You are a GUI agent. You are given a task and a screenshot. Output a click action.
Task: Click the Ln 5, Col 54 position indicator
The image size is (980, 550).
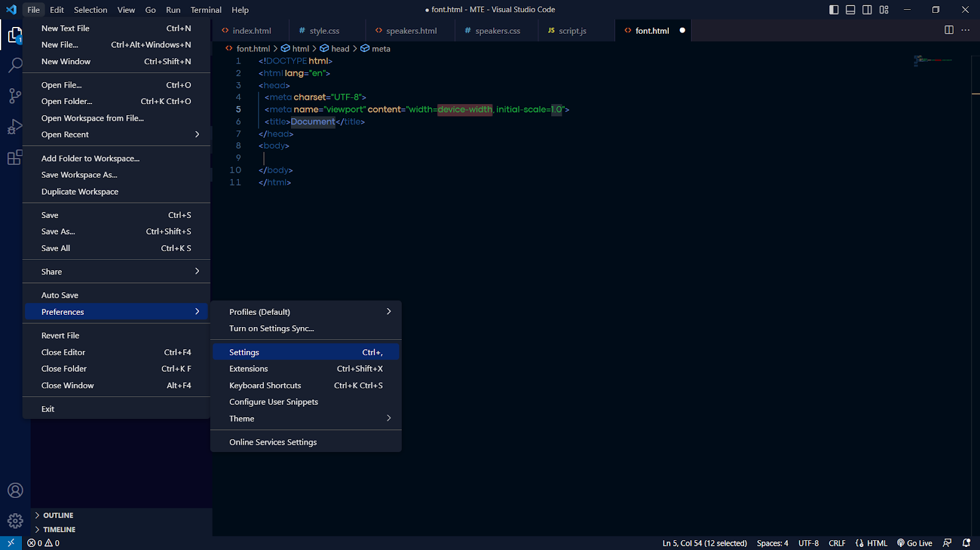(704, 543)
